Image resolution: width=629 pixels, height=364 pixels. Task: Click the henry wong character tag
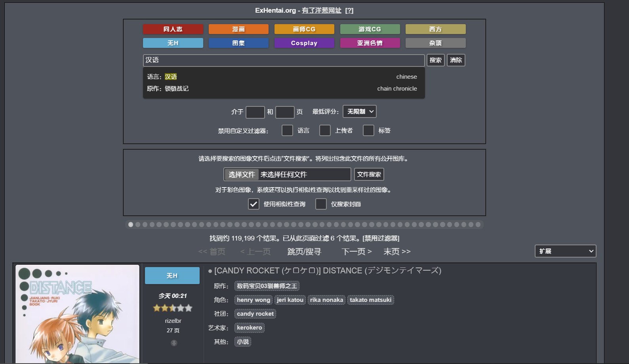point(254,300)
